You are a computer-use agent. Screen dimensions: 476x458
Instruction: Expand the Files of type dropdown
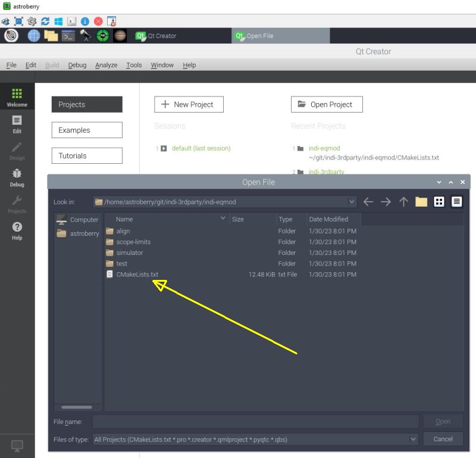click(x=413, y=439)
